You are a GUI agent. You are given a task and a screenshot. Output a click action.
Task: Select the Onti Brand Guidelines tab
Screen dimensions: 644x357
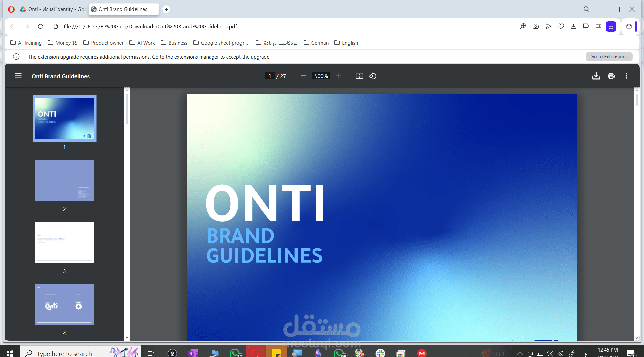tap(123, 9)
